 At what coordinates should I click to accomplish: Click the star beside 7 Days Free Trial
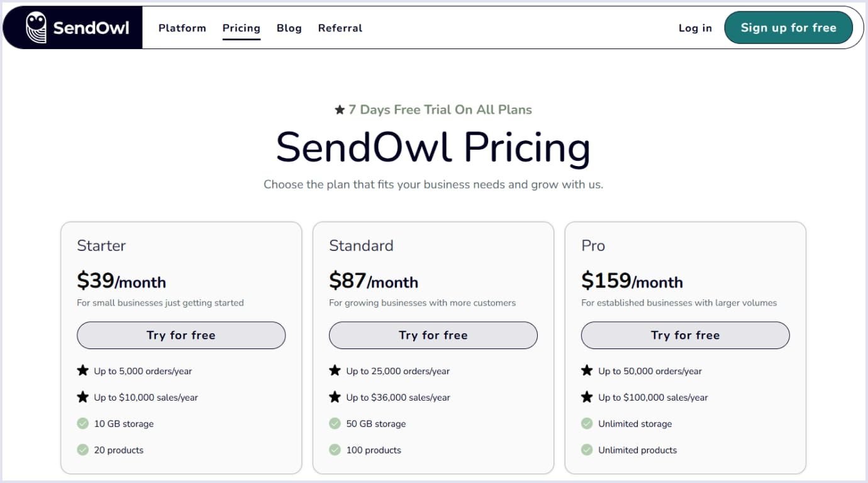point(339,109)
